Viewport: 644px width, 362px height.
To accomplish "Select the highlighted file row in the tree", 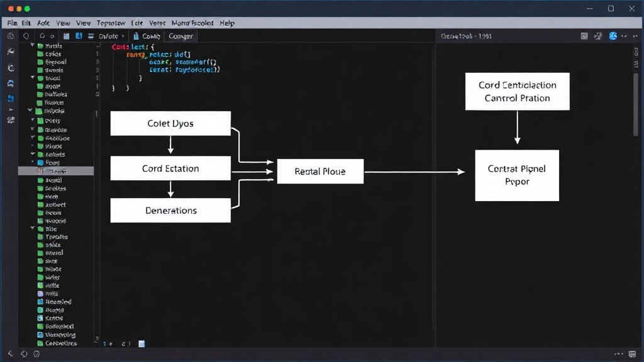I will (x=56, y=171).
